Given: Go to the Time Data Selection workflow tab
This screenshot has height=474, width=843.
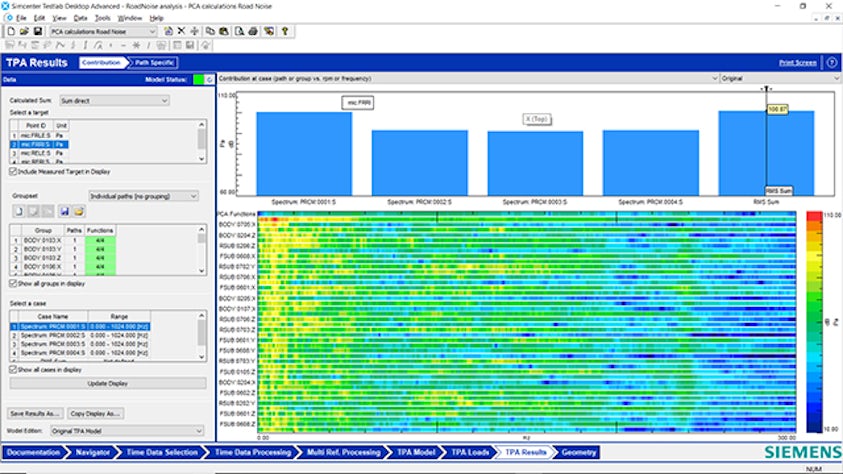Looking at the screenshot, I should 162,453.
